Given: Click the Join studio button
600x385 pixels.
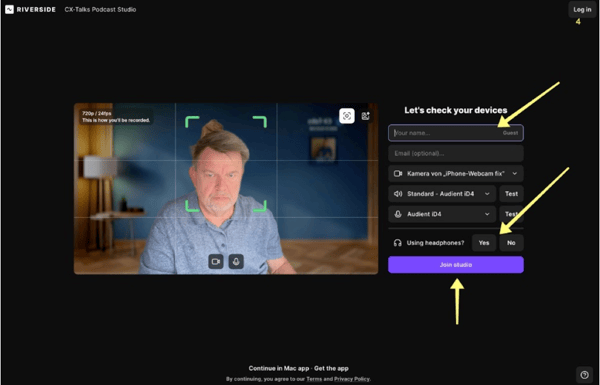Looking at the screenshot, I should (456, 265).
